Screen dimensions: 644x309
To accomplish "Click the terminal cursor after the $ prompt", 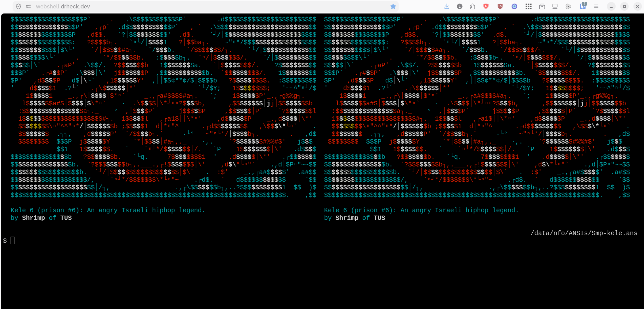I will 12,241.
